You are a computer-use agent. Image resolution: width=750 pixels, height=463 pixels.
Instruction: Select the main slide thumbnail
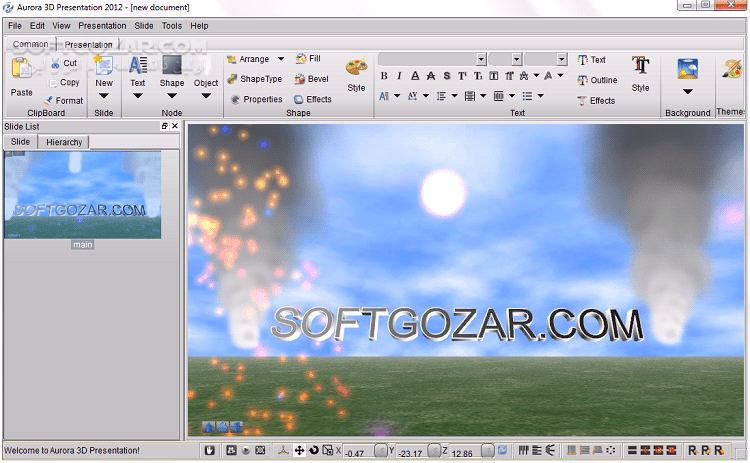82,195
